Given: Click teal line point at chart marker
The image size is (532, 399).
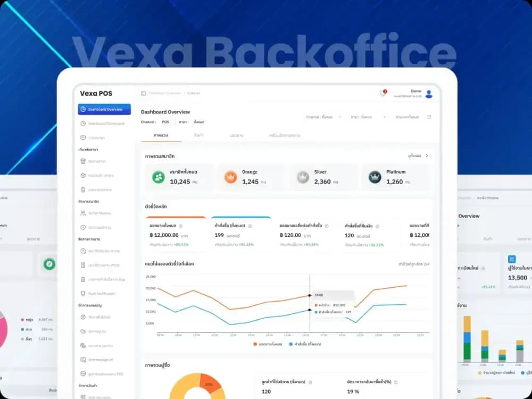Looking at the screenshot, I should pyautogui.click(x=310, y=310).
